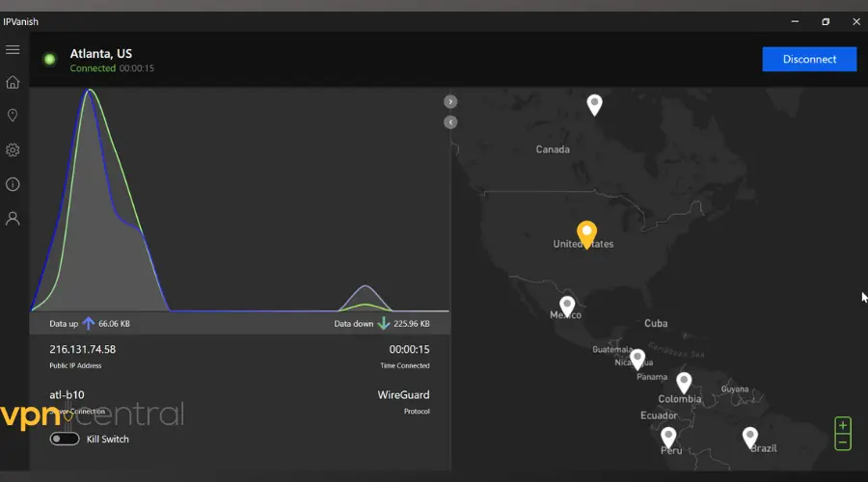868x482 pixels.
Task: Toggle the Kill Switch
Action: pyautogui.click(x=65, y=439)
